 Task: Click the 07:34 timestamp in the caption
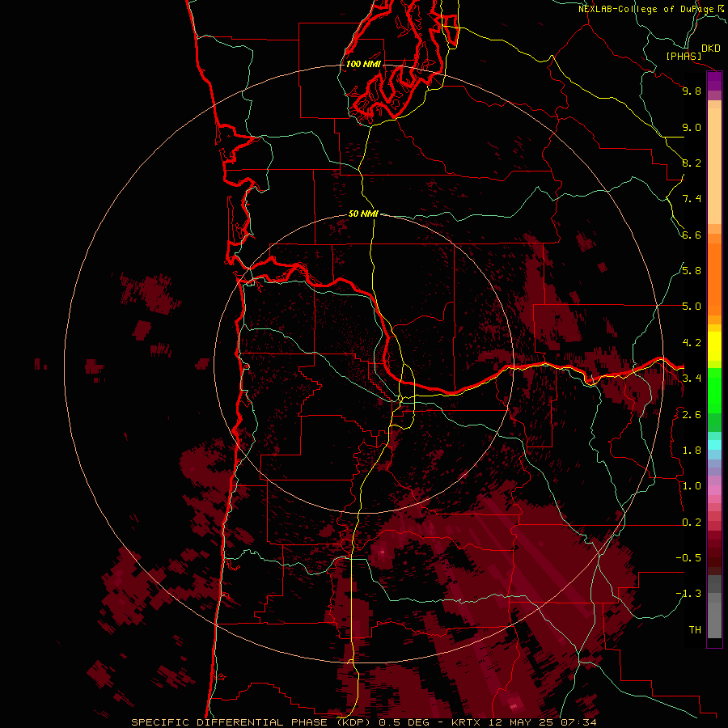point(580,722)
